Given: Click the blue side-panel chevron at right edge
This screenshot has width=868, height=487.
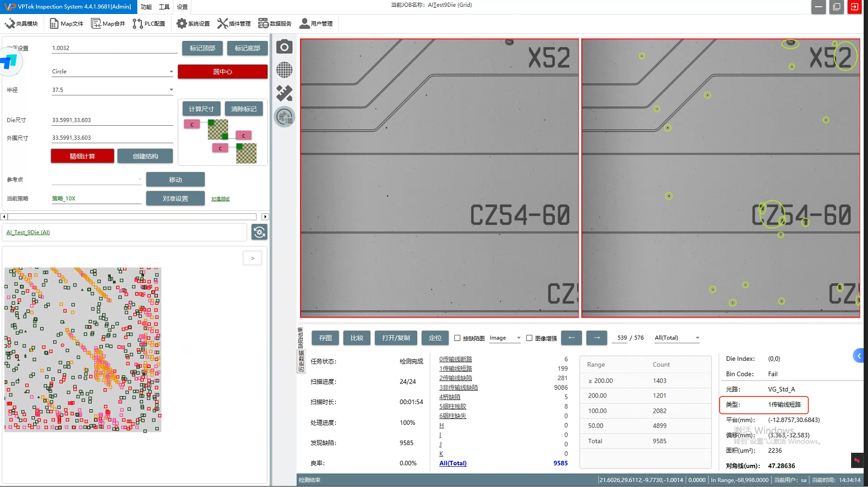Looking at the screenshot, I should point(858,356).
